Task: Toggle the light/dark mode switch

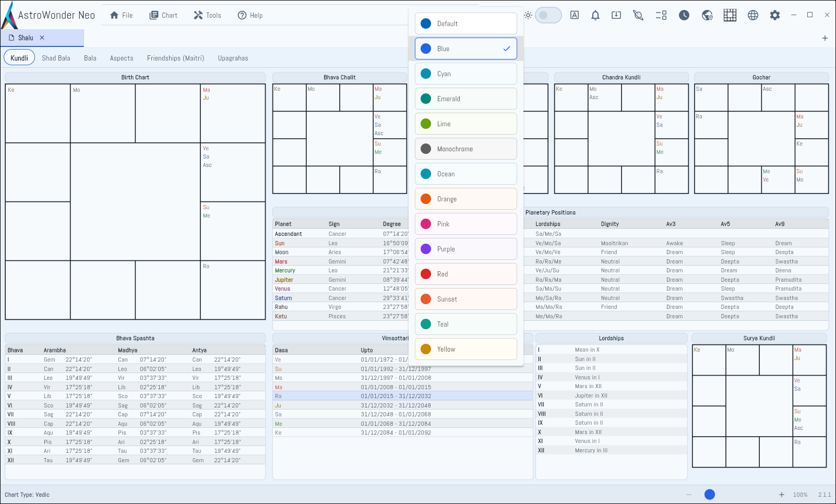Action: coord(548,15)
